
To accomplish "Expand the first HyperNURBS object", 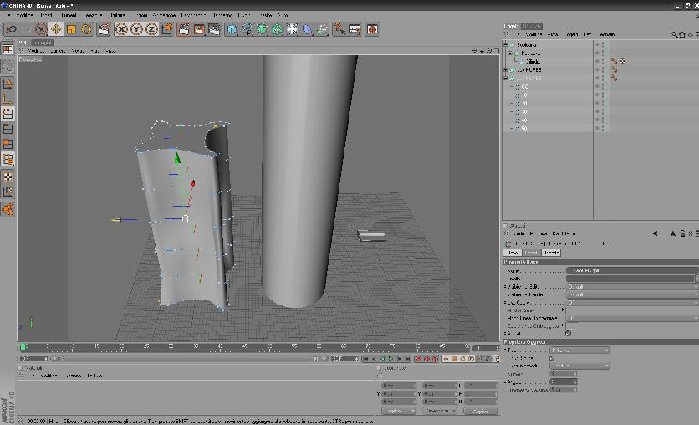I will 506,70.
